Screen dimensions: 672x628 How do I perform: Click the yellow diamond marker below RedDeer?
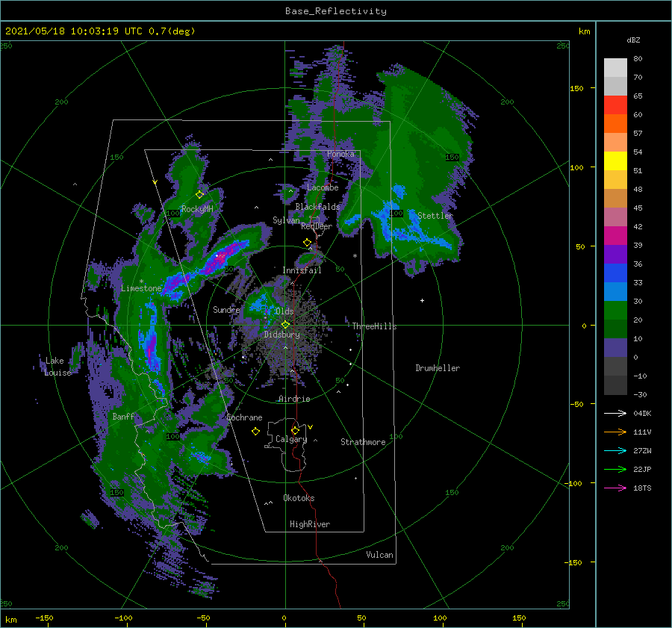307,243
